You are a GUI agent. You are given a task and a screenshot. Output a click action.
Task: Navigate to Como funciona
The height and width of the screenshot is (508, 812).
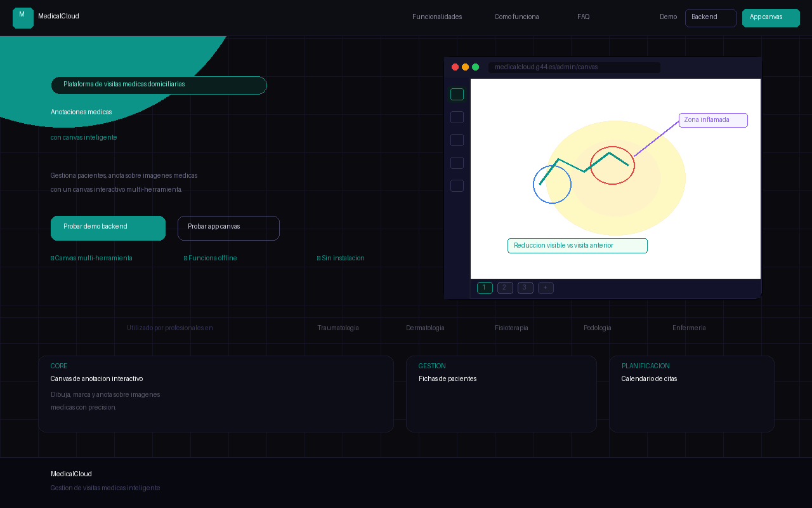tap(516, 17)
